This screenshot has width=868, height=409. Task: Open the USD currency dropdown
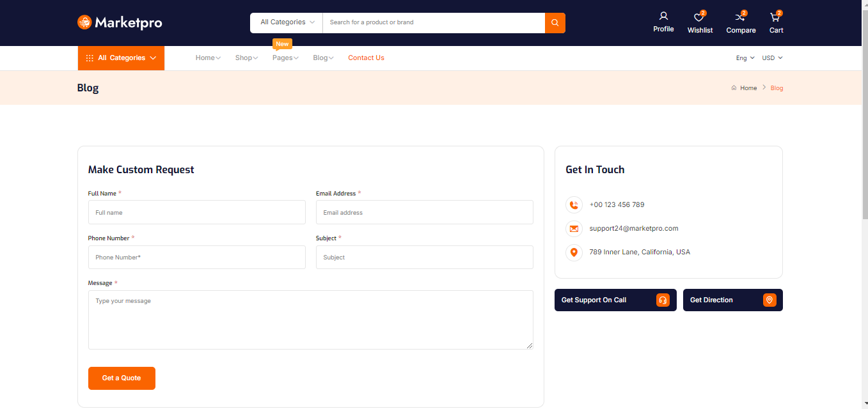pos(772,58)
